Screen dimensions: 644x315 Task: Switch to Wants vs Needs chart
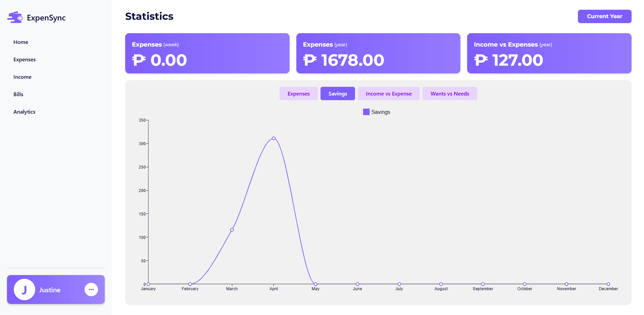click(450, 94)
